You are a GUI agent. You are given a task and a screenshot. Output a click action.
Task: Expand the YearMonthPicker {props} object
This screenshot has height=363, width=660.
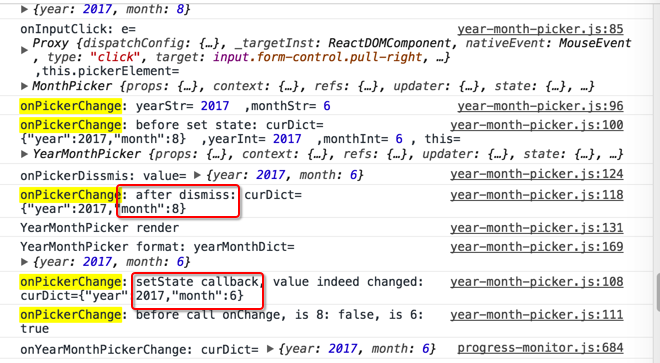point(24,154)
